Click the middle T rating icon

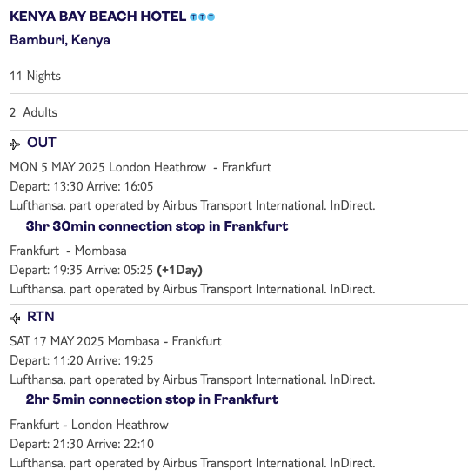coord(202,17)
